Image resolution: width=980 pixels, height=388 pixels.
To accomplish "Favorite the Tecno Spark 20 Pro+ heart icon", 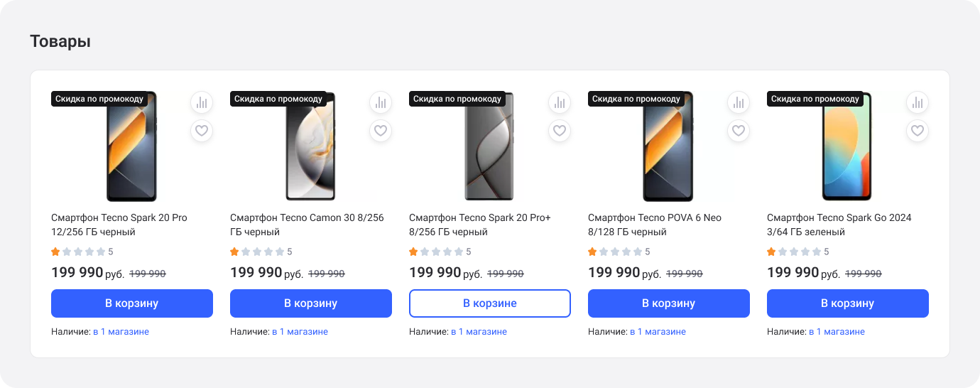I will (x=560, y=131).
